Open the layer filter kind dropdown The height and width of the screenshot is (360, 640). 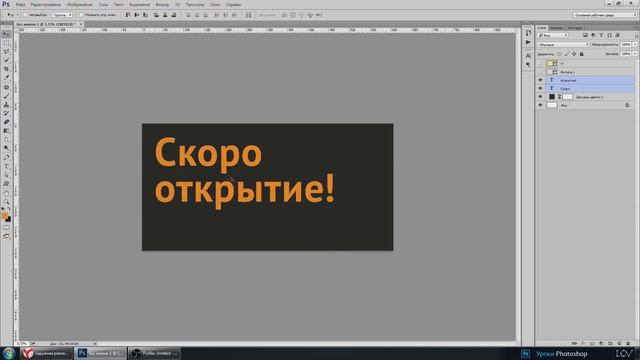click(x=553, y=36)
